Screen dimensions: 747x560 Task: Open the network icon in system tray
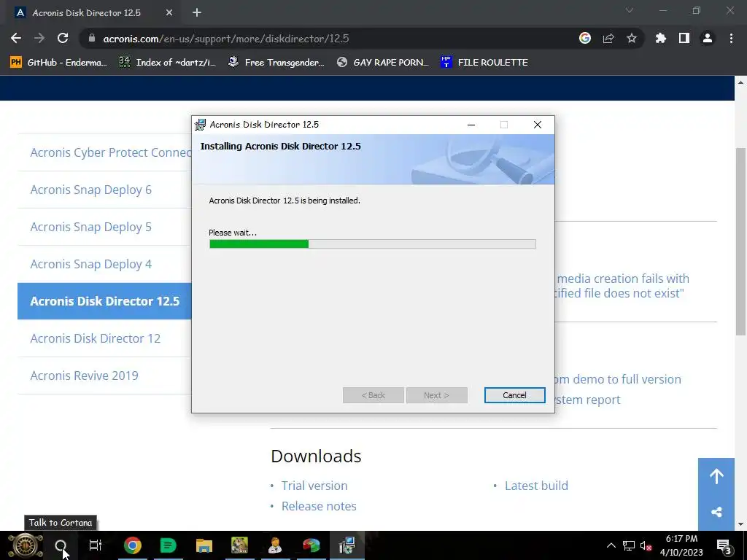629,545
